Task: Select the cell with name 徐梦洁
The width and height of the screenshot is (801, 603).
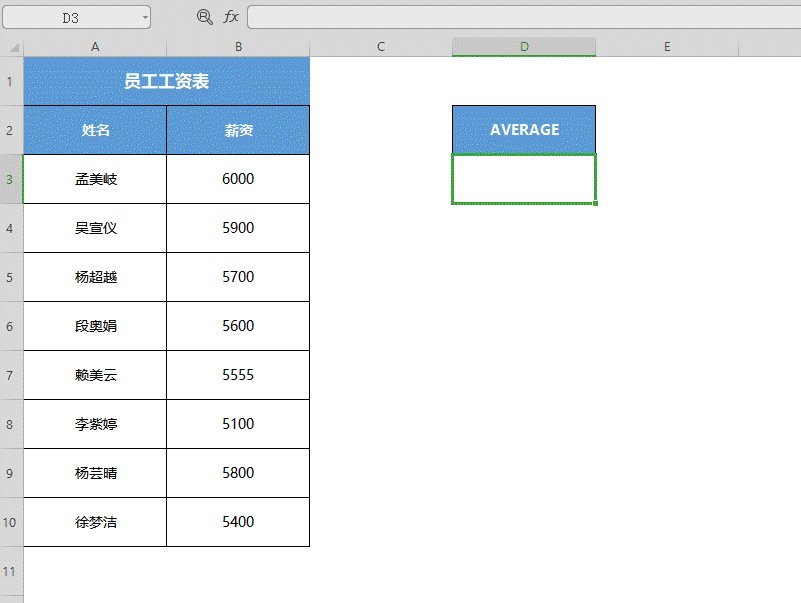Action: [95, 523]
